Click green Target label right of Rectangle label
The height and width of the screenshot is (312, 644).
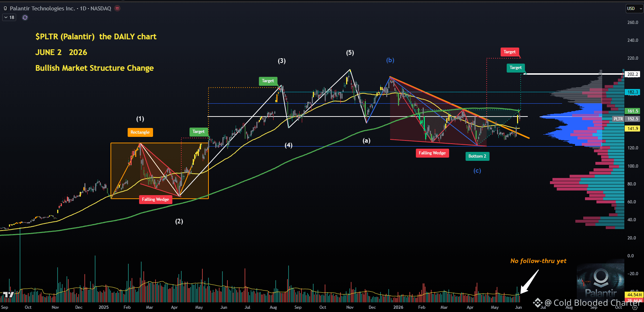(198, 132)
